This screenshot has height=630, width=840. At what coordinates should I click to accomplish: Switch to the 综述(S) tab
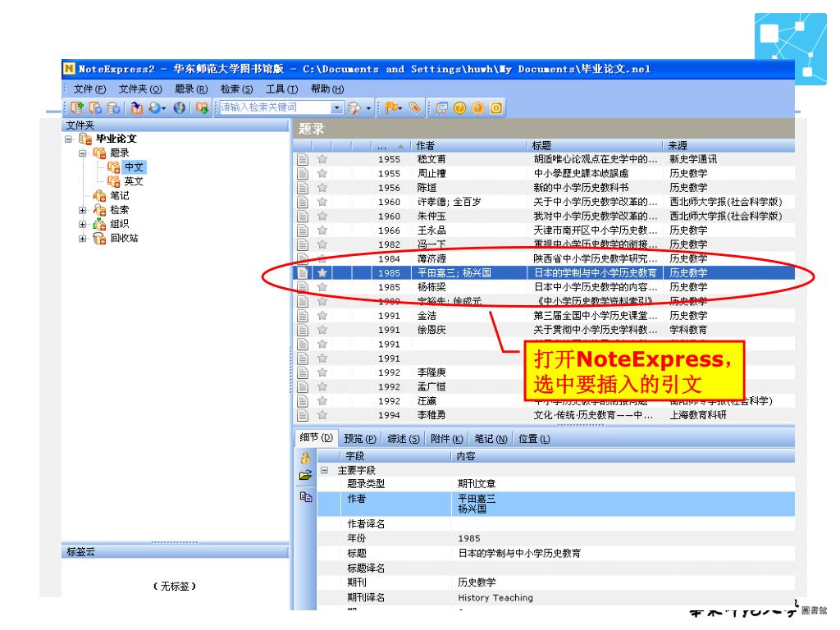tap(404, 439)
